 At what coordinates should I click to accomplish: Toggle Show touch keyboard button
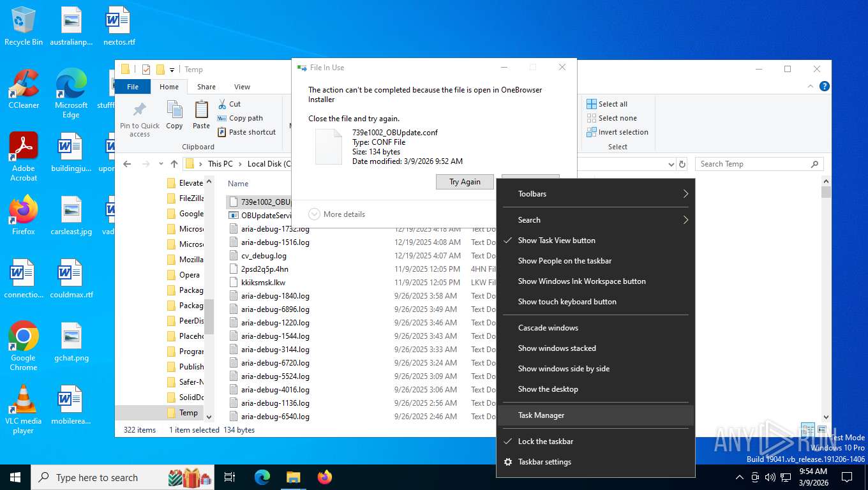(x=595, y=302)
